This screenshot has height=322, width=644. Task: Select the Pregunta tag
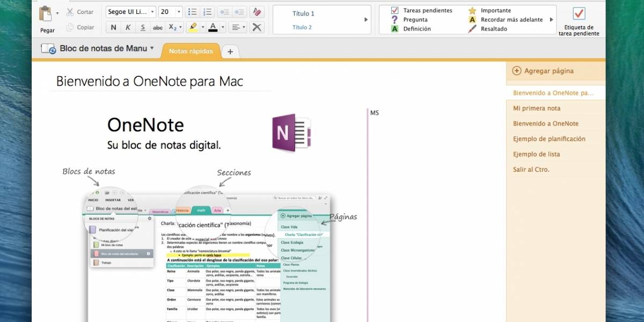click(x=409, y=19)
